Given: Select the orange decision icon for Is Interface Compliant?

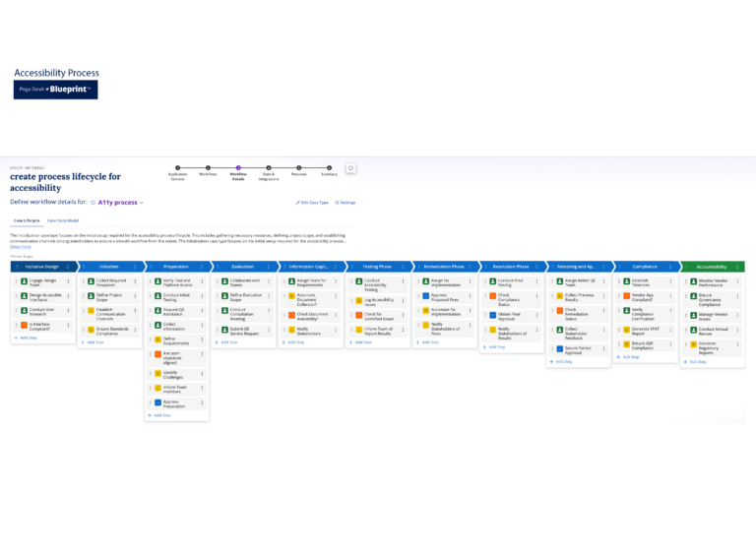Looking at the screenshot, I should tap(24, 326).
